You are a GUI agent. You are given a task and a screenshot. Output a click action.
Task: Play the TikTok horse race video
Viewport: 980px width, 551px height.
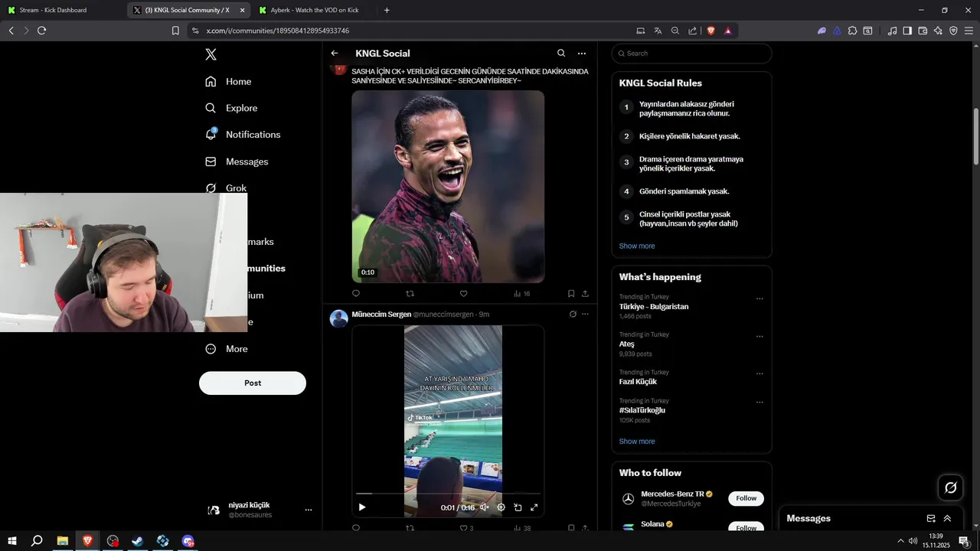click(x=362, y=507)
